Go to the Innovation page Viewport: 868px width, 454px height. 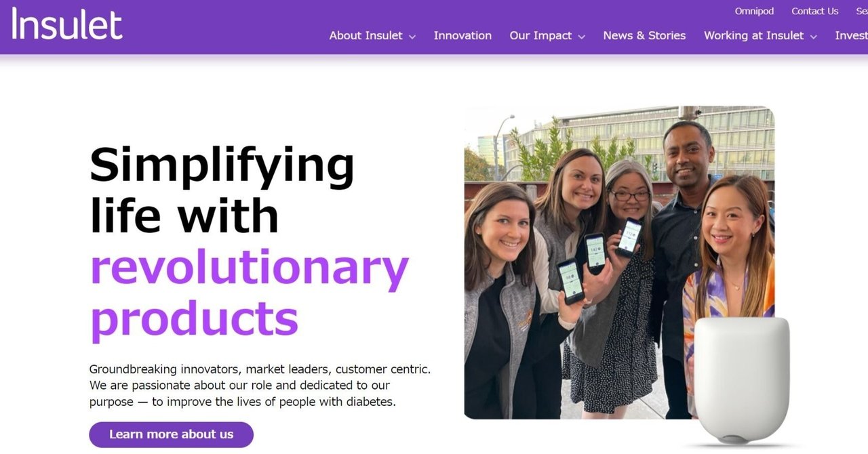(x=462, y=36)
